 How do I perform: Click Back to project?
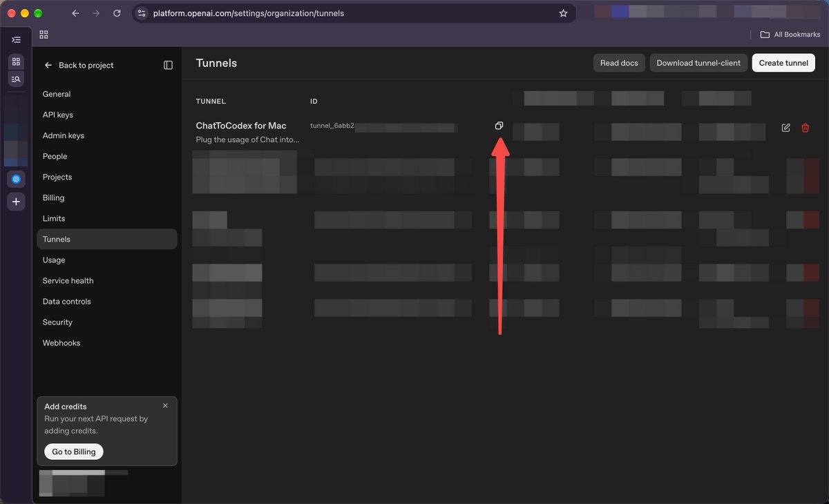pyautogui.click(x=79, y=65)
